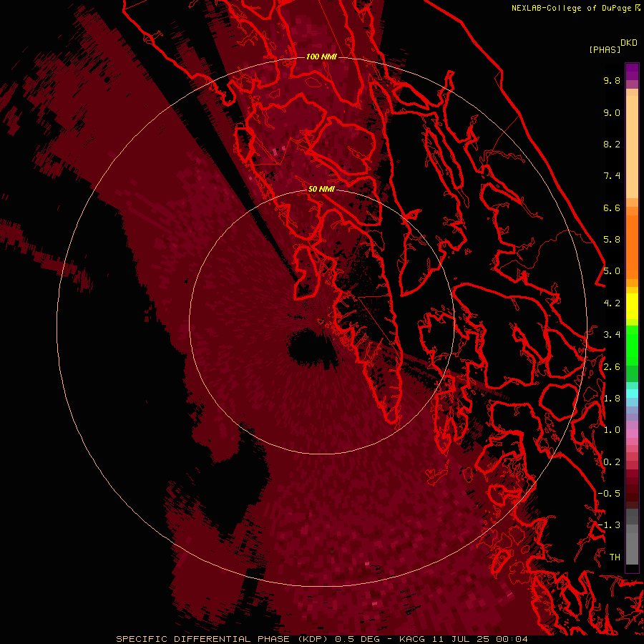Click the 100 NMI range ring label

[x=321, y=57]
